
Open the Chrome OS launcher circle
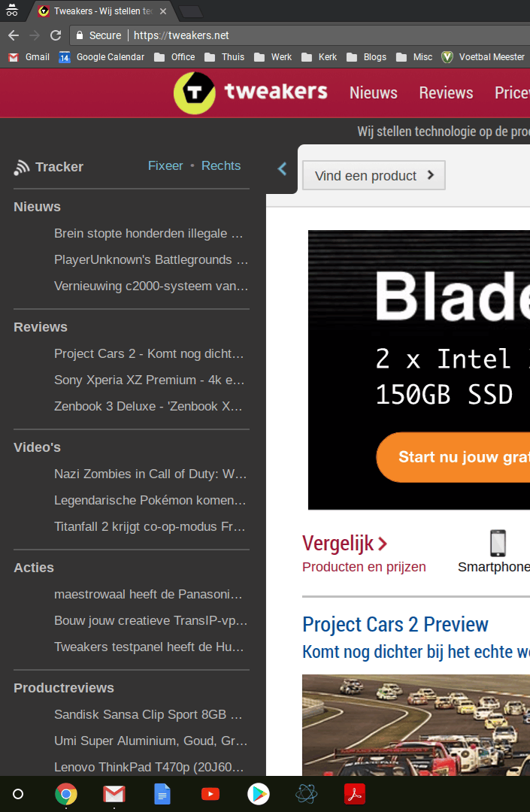(x=19, y=794)
